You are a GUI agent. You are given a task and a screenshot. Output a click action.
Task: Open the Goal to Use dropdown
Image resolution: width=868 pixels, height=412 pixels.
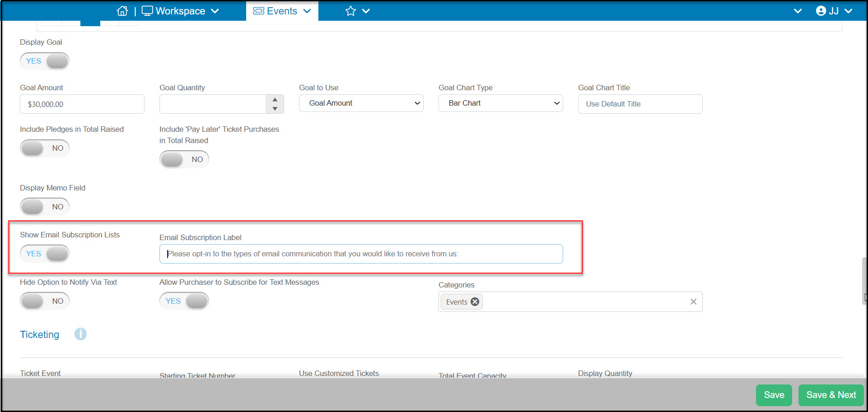[x=361, y=103]
